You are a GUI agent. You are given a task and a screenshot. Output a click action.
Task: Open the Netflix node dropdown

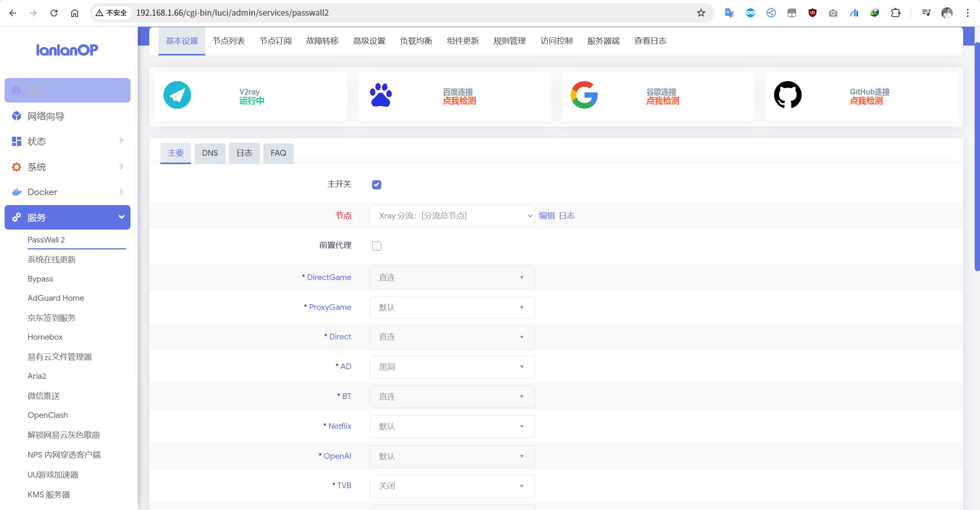tap(452, 426)
